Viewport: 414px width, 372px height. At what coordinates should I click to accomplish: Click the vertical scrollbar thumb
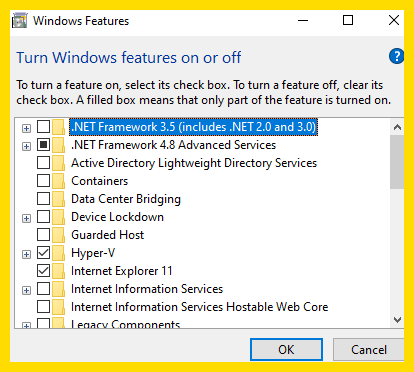[x=397, y=162]
